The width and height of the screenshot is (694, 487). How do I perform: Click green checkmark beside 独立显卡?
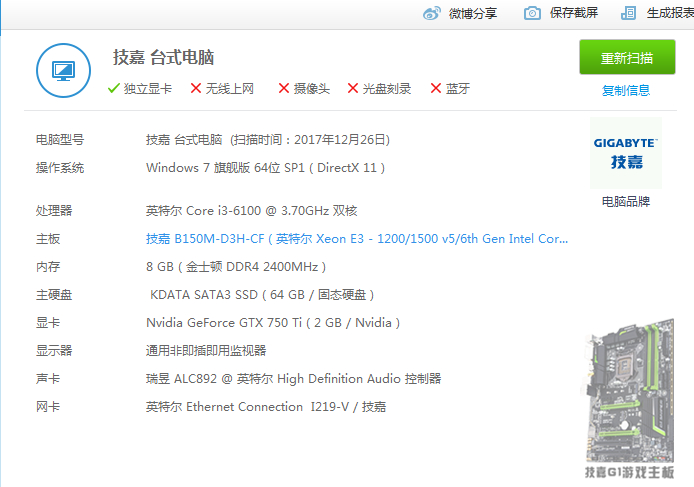[x=114, y=89]
